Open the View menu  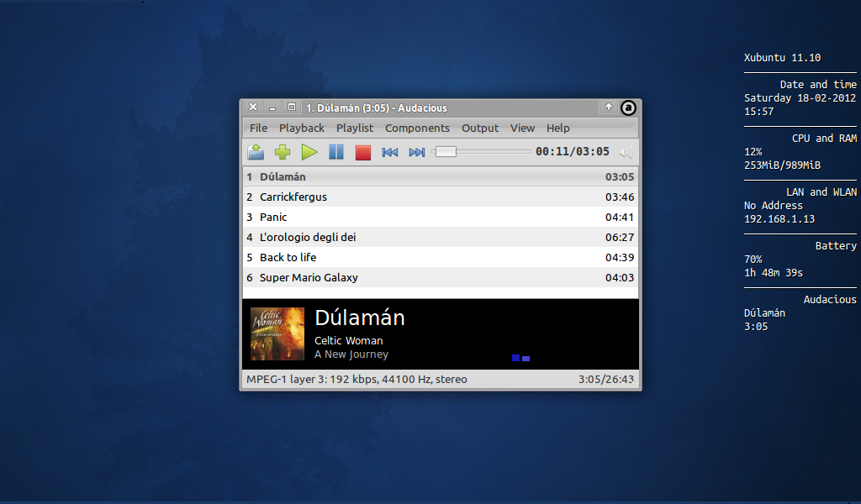click(522, 128)
